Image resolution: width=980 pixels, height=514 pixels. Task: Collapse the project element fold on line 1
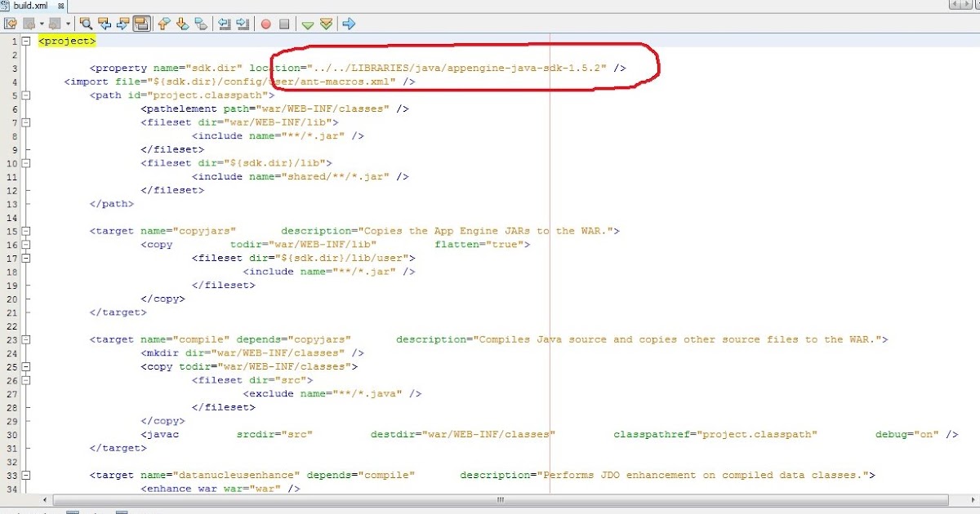26,40
